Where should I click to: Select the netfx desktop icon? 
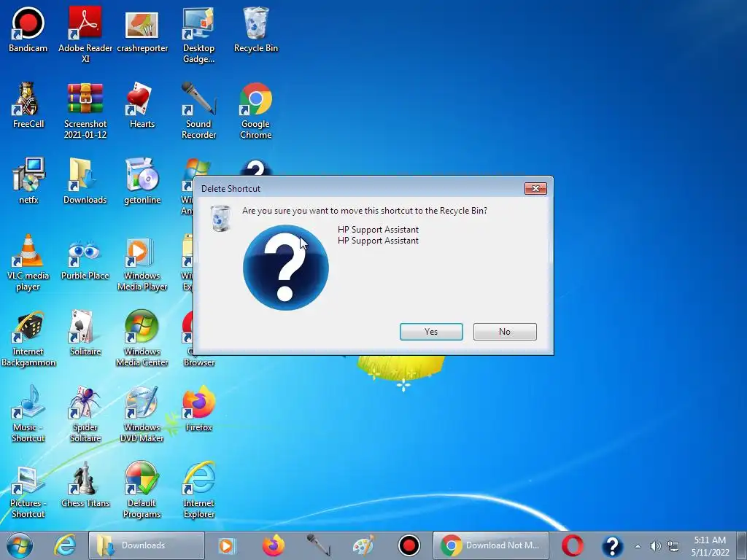(28, 181)
